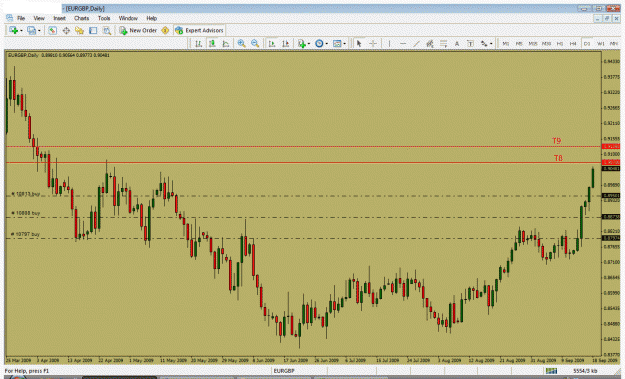The height and width of the screenshot is (379, 625).
Task: Select the H4 timeframe
Action: [x=573, y=43]
